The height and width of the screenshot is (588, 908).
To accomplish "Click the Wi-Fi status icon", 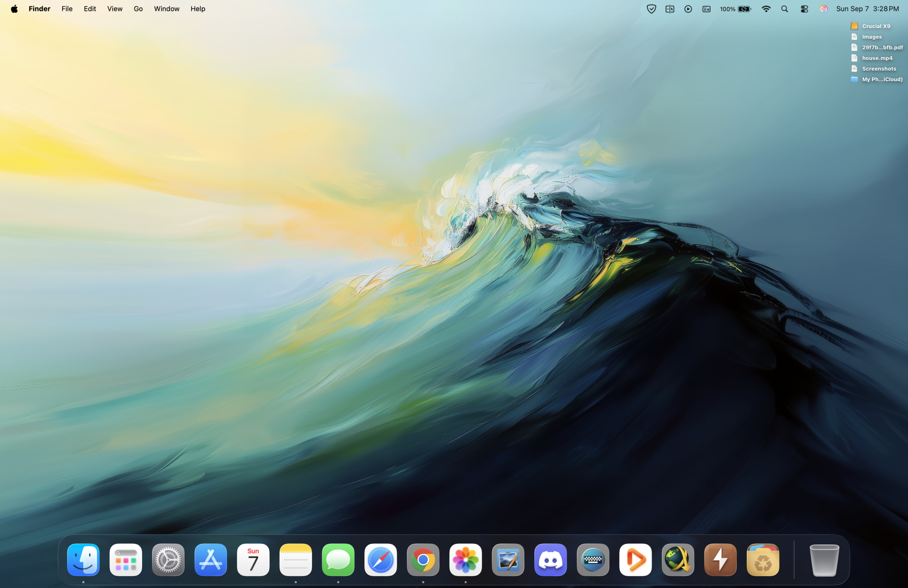I will 766,9.
